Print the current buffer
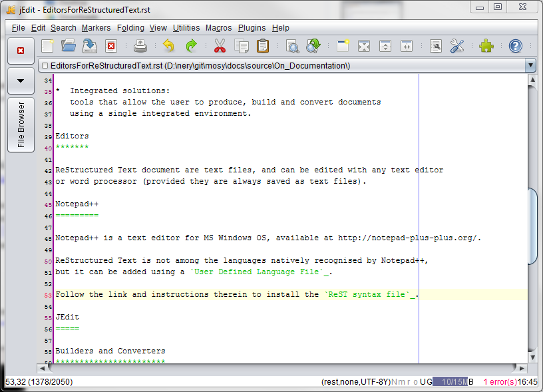Image resolution: width=543 pixels, height=392 pixels. 140,46
